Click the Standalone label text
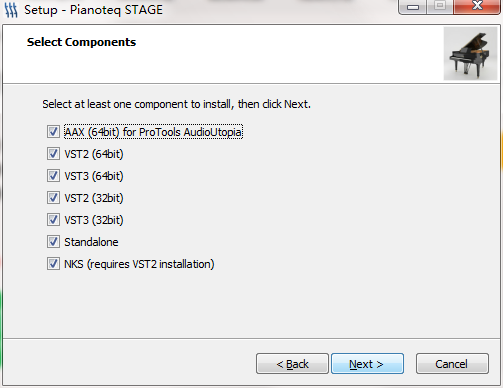Image resolution: width=503 pixels, height=388 pixels. pos(91,242)
